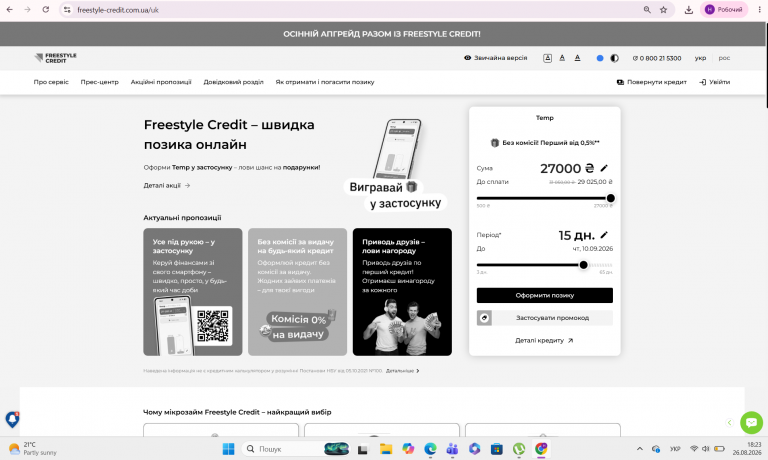This screenshot has width=768, height=460.
Task: Click Застосувати промокод button
Action: click(x=545, y=317)
